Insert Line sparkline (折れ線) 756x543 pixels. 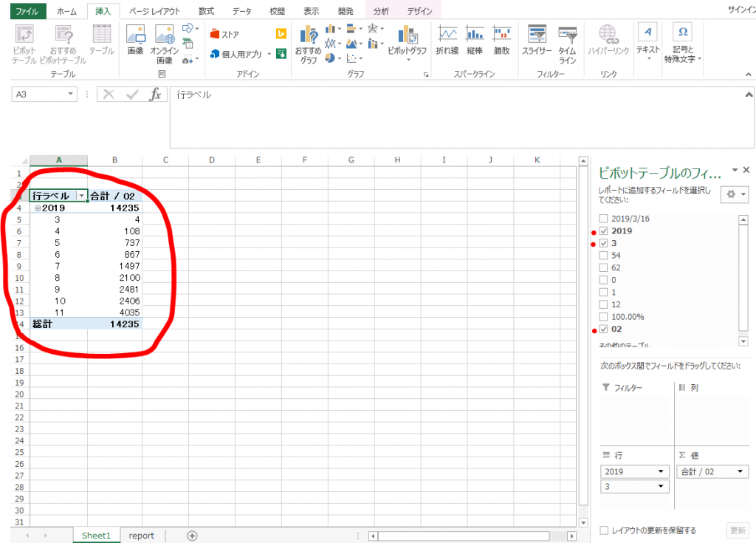pos(447,40)
